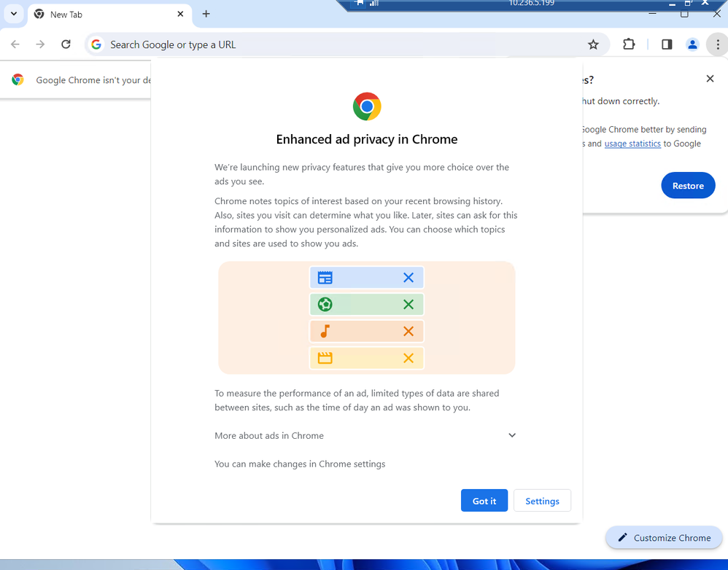Click the remote session signal strength icon
The image size is (728, 570).
[x=374, y=3]
